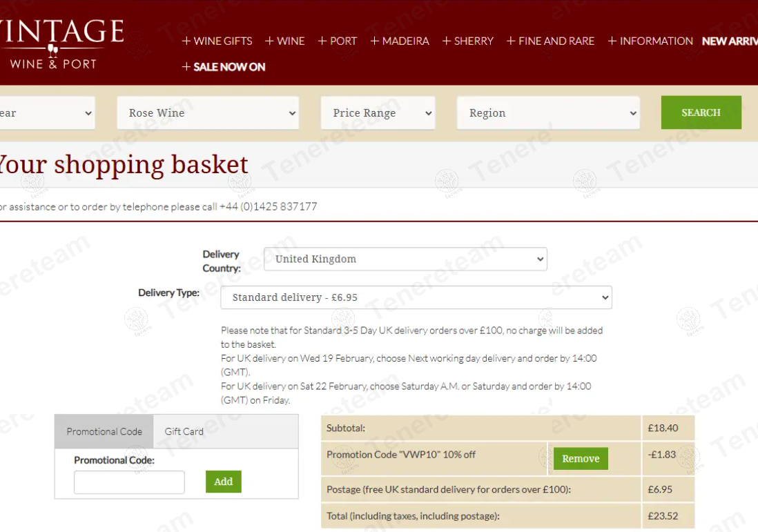Screen dimensions: 758x532
Task: Click the green Search button
Action: [x=701, y=112]
